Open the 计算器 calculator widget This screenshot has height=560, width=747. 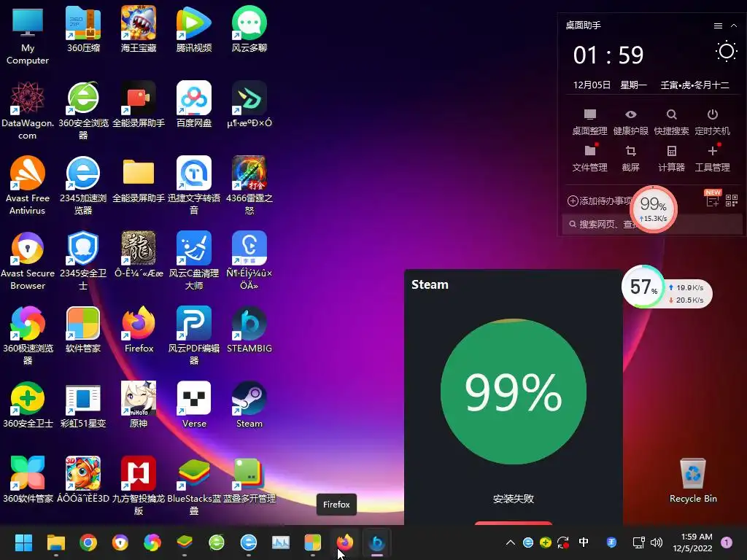point(671,158)
